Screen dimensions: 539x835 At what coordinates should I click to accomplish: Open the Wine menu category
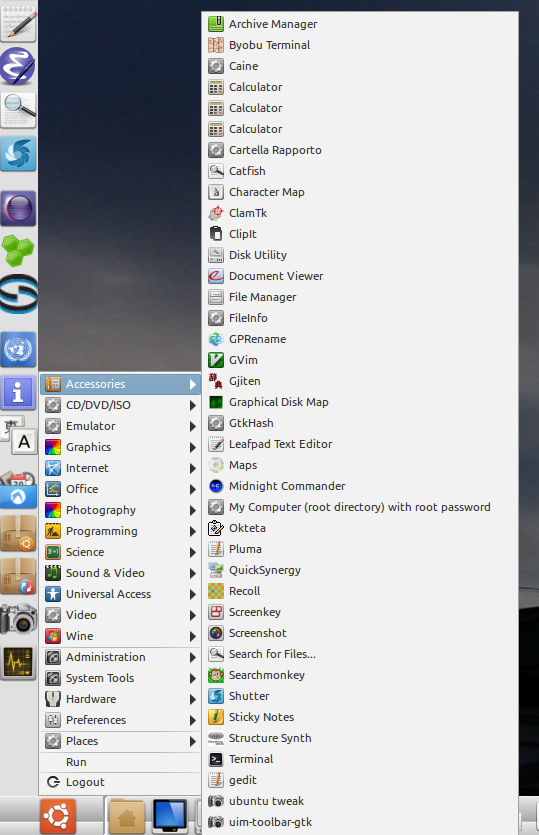point(120,636)
